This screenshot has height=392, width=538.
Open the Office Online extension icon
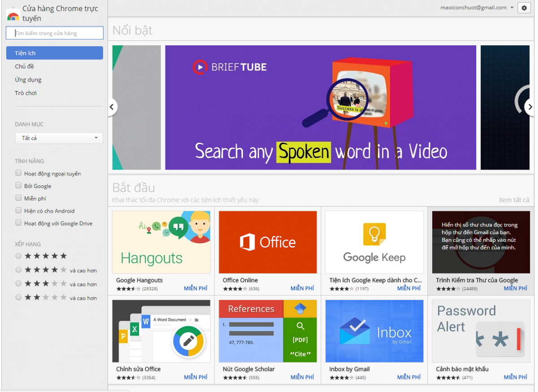pyautogui.click(x=268, y=242)
